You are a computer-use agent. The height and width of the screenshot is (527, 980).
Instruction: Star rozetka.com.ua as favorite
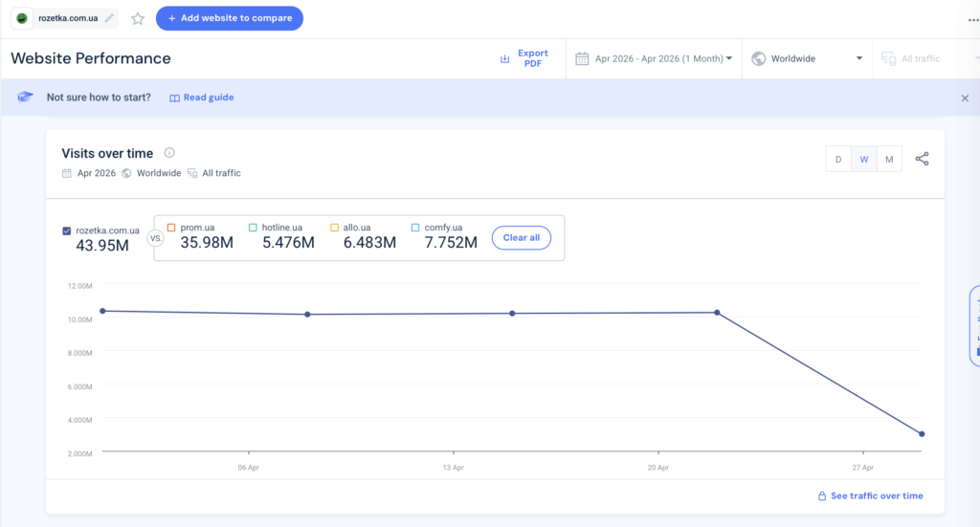(x=138, y=19)
